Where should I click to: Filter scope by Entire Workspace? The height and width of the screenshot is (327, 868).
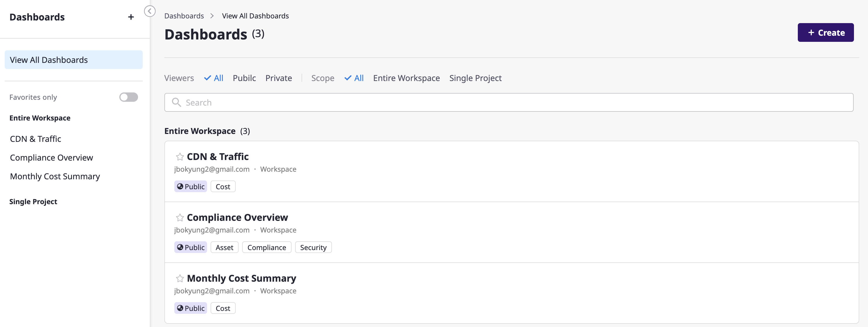tap(407, 78)
